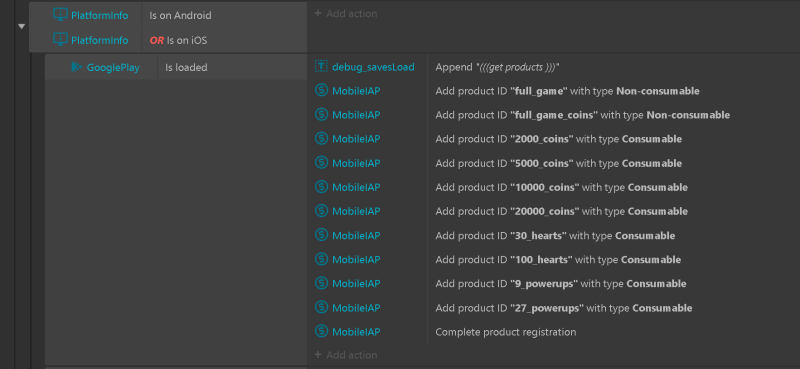Click the PlatformInfo icon beside 'Is on iOS'
The width and height of the screenshot is (800, 369).
pyautogui.click(x=60, y=40)
